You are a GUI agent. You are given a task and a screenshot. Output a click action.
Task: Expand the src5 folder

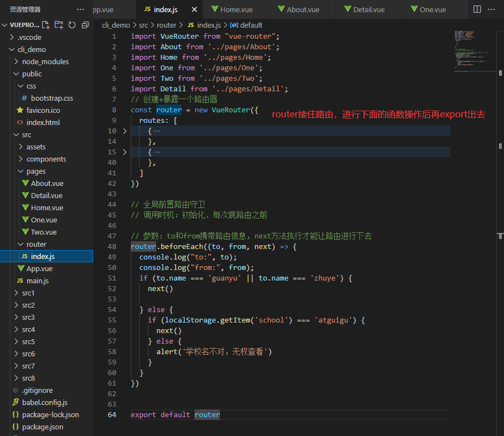17,341
